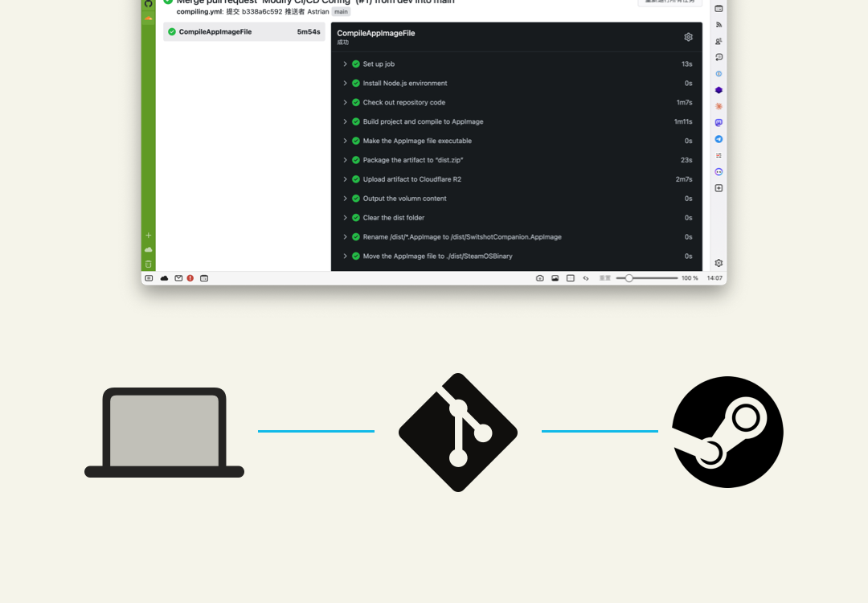The height and width of the screenshot is (603, 868).
Task: Open the mail icon in status bar
Action: coord(178,278)
